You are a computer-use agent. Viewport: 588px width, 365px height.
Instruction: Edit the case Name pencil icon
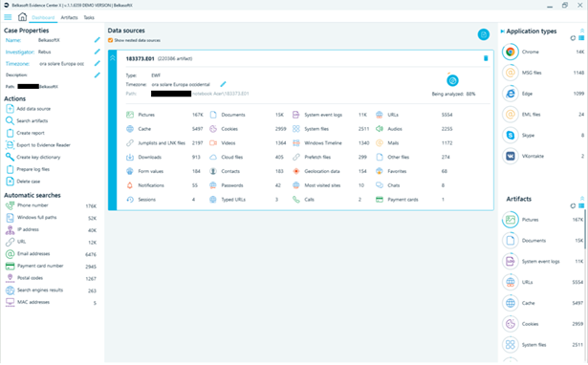[x=98, y=40]
